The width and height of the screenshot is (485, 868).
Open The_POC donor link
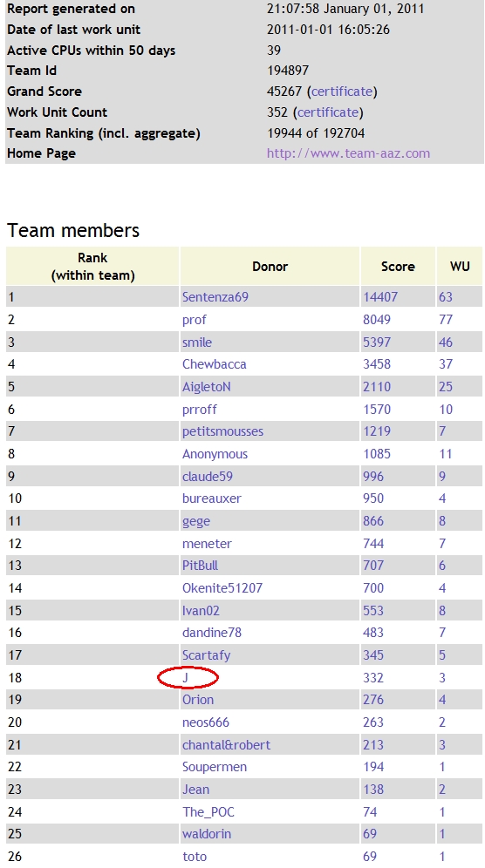point(208,812)
